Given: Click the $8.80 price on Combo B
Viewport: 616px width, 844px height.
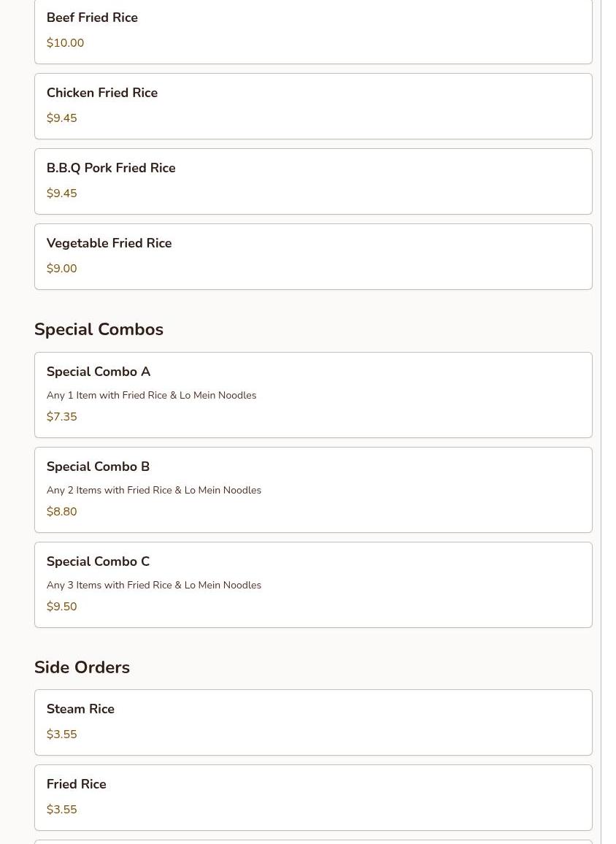Looking at the screenshot, I should (x=62, y=511).
